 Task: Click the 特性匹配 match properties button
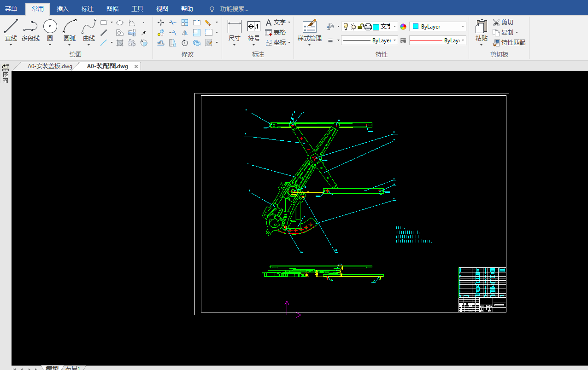tap(509, 42)
